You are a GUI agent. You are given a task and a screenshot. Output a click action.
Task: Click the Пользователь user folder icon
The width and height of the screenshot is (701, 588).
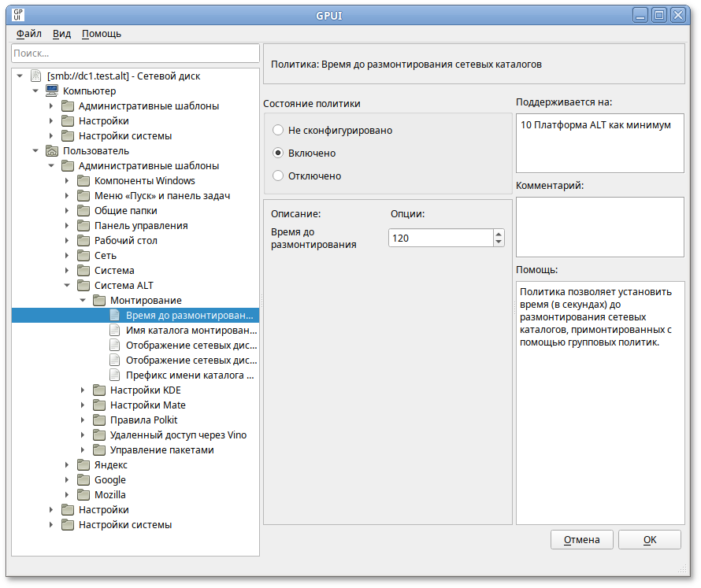[x=51, y=151]
